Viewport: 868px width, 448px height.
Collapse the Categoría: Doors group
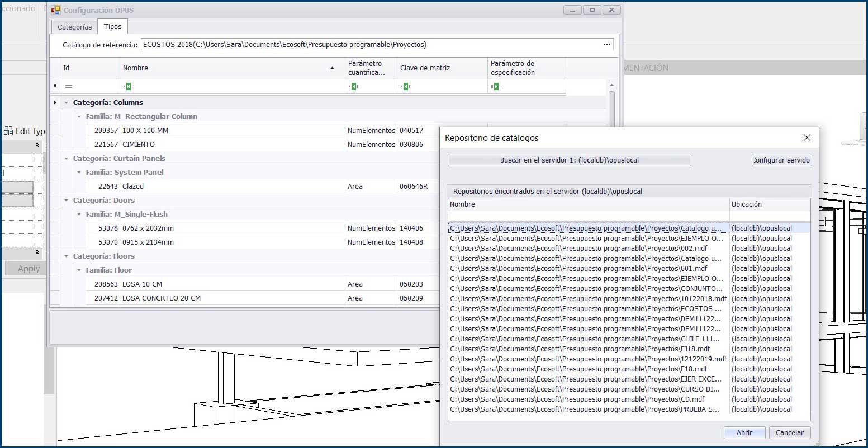tap(67, 201)
